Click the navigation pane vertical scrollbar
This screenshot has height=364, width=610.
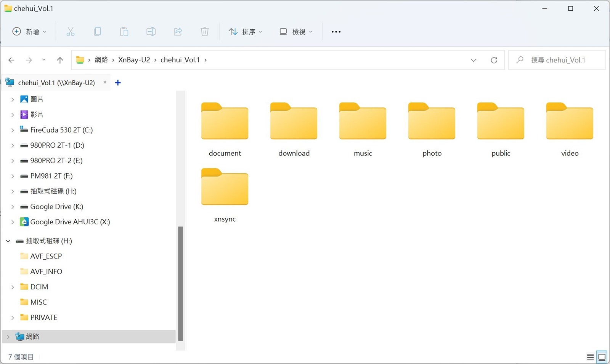[180, 283]
